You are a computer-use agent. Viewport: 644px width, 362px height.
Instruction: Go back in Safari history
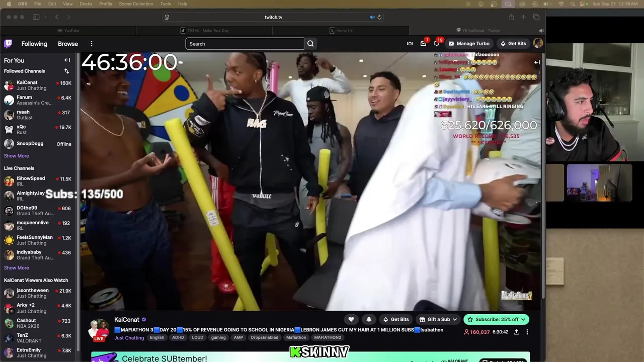click(x=57, y=17)
